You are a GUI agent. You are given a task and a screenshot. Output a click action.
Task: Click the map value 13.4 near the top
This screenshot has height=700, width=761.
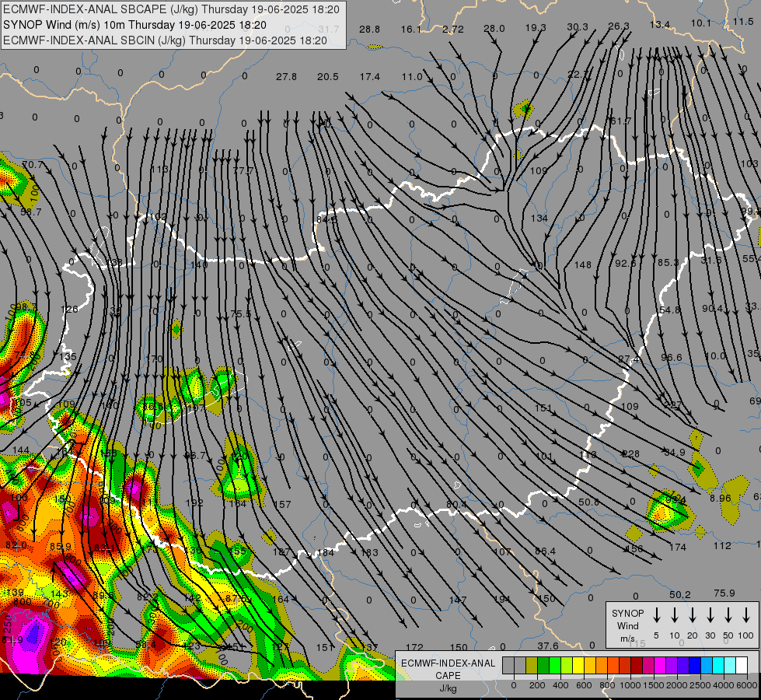pos(660,25)
